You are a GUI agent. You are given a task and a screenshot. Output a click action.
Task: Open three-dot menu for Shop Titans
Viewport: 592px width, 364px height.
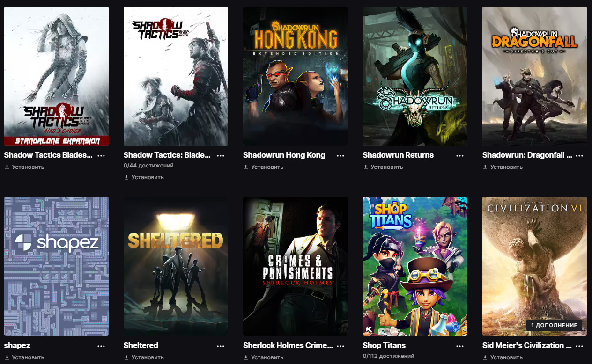pyautogui.click(x=460, y=346)
